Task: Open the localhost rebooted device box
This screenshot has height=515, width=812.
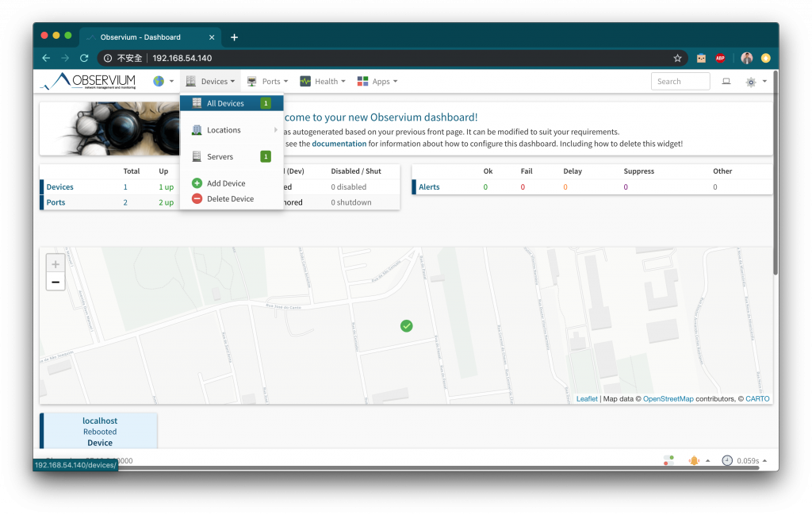Action: click(x=99, y=431)
